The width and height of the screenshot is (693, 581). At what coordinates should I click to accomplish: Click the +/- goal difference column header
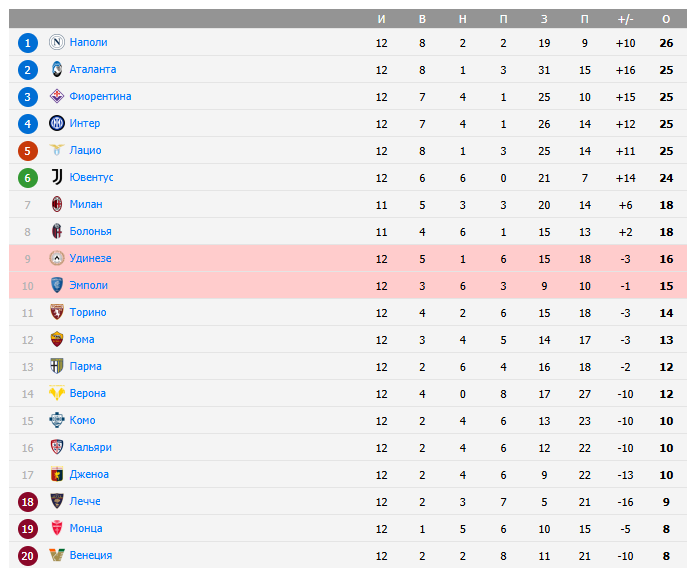pos(626,19)
